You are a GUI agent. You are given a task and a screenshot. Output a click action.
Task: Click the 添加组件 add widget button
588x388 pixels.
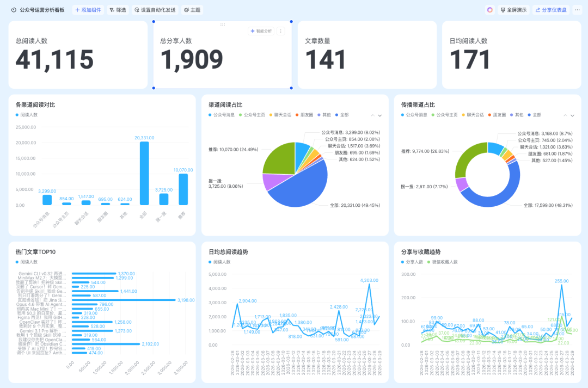[88, 10]
